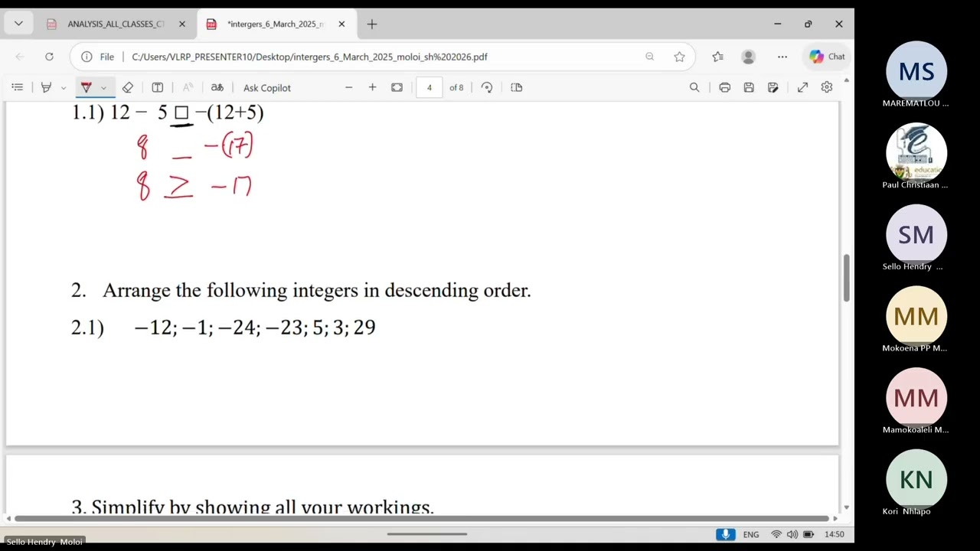Add this page to favorites star
Screen dimensions: 980x551
point(679,57)
